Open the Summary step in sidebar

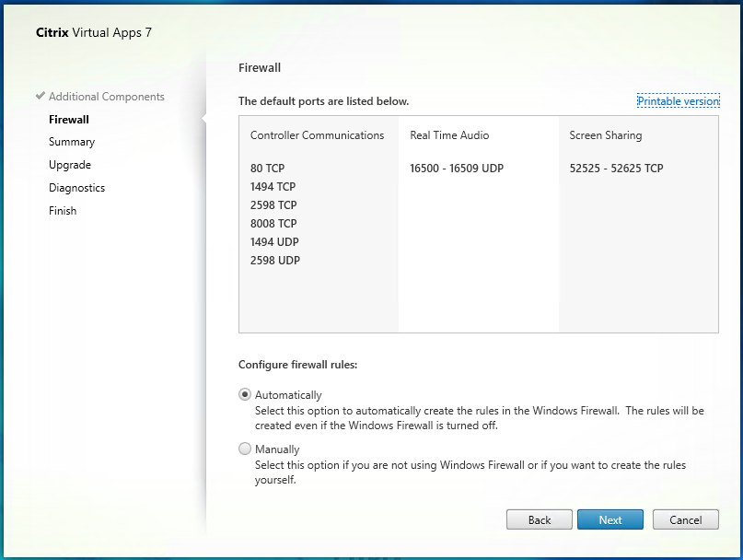(x=72, y=143)
